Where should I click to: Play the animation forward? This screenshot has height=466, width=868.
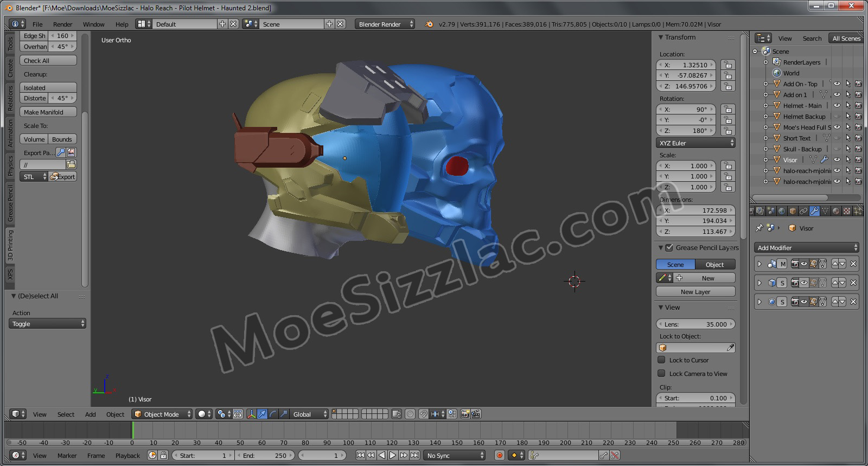pyautogui.click(x=393, y=456)
